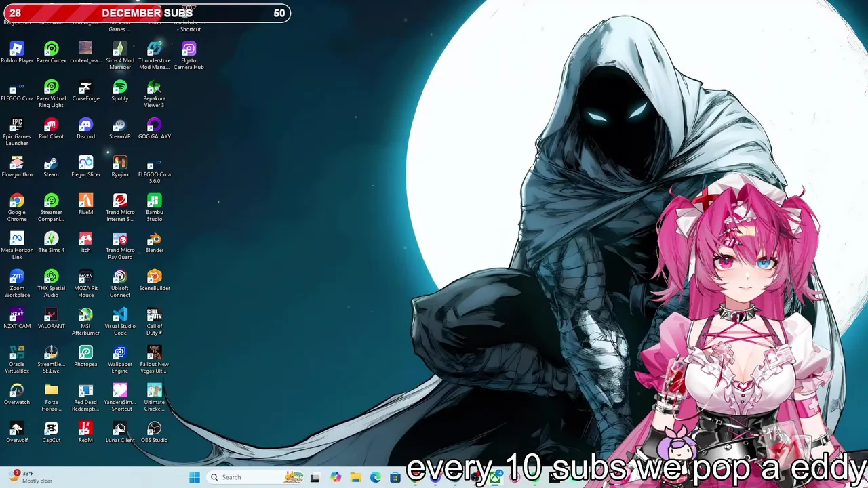
Task: Open the YandereSim Shortcut icon
Action: pos(120,397)
